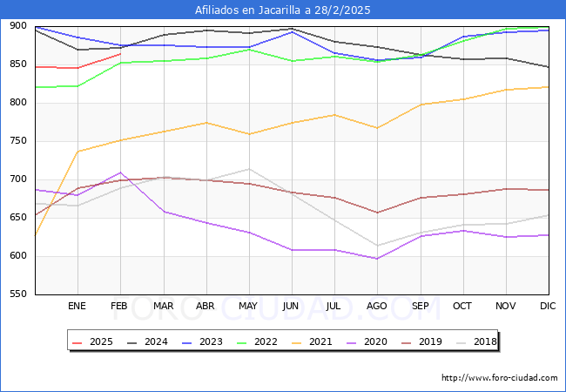Click the 2021 orange legend swatch
The image size is (566, 392).
296,341
